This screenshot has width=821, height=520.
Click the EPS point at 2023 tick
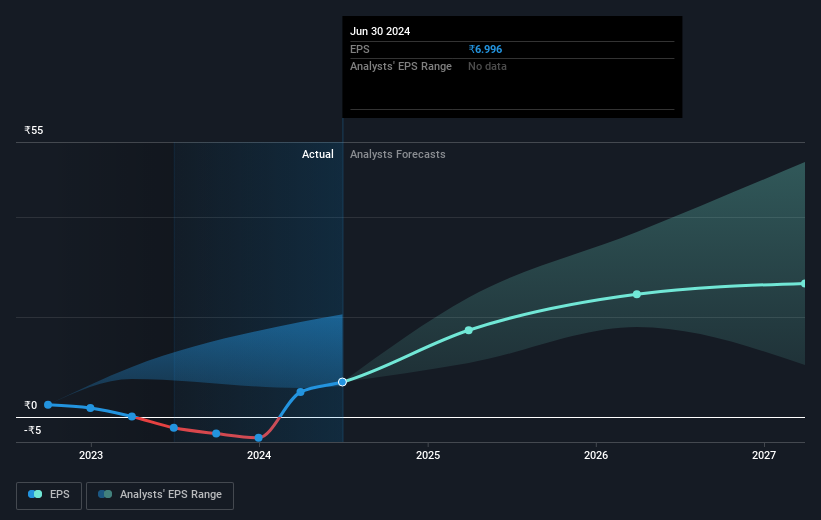[91, 408]
